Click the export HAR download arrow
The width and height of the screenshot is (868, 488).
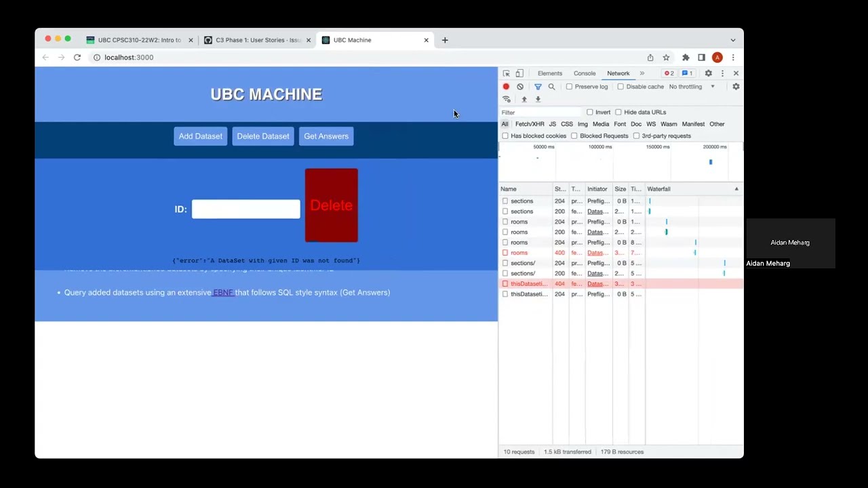tap(538, 99)
